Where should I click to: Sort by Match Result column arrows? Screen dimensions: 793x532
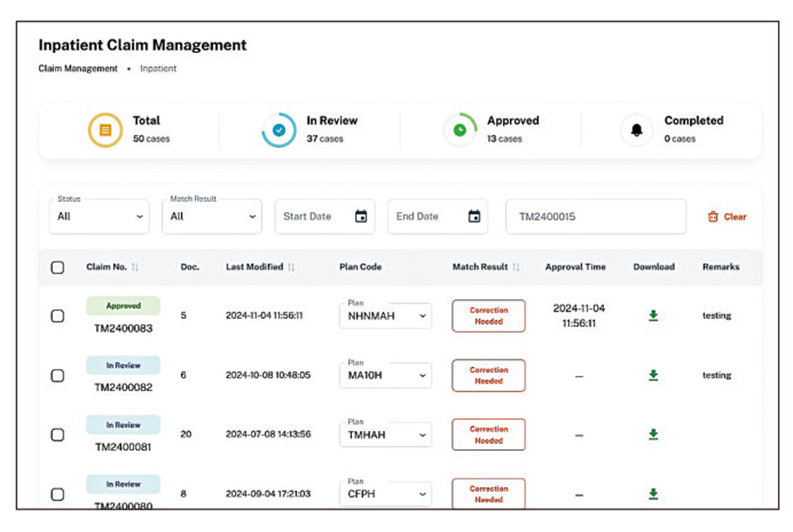tap(516, 267)
